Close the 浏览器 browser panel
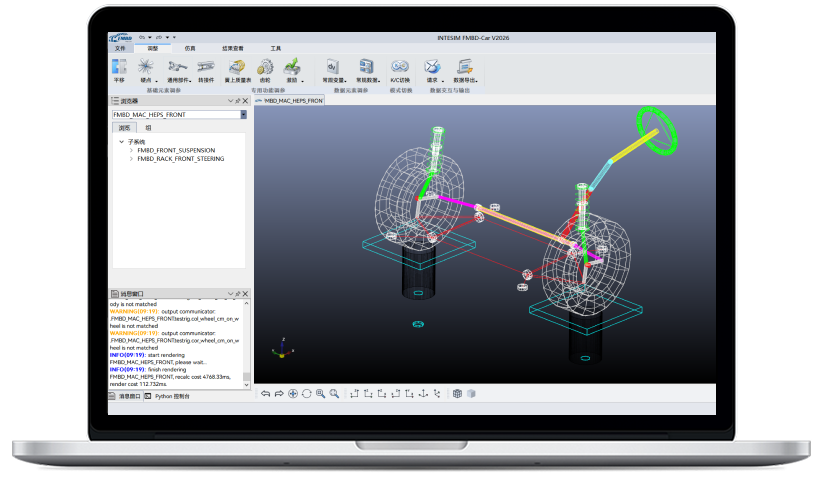The height and width of the screenshot is (477, 823). coord(245,101)
